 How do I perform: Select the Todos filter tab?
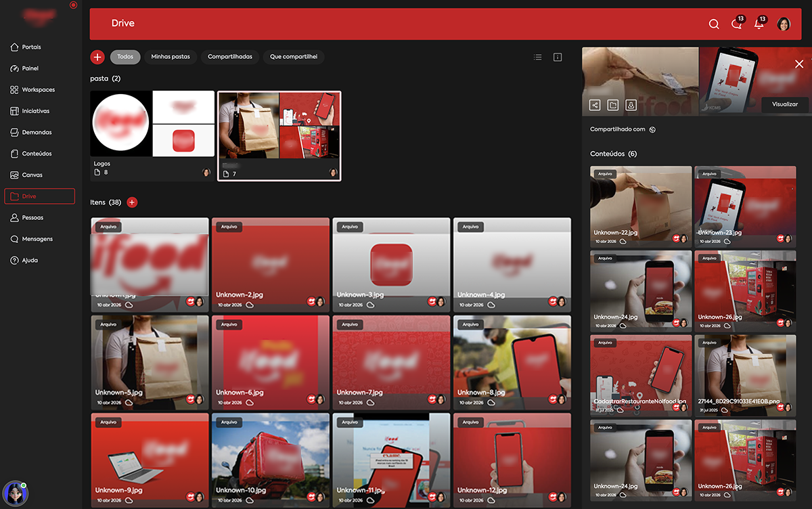(x=125, y=57)
